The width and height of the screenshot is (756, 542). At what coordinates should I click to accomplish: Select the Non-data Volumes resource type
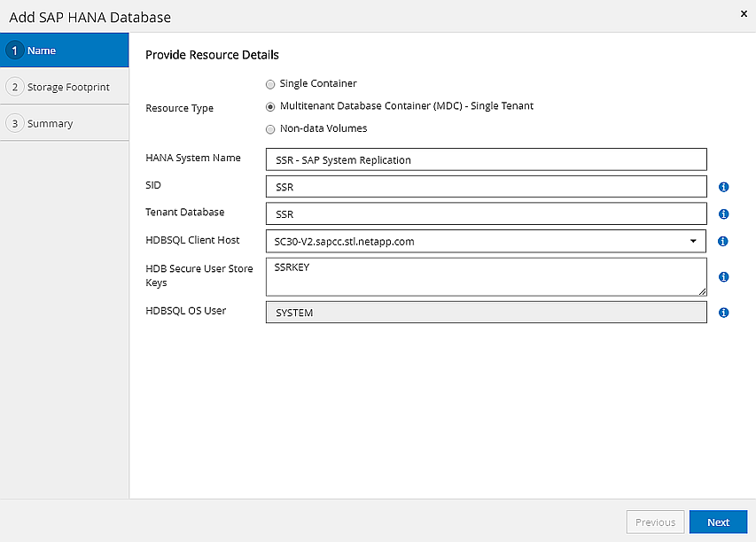point(270,129)
